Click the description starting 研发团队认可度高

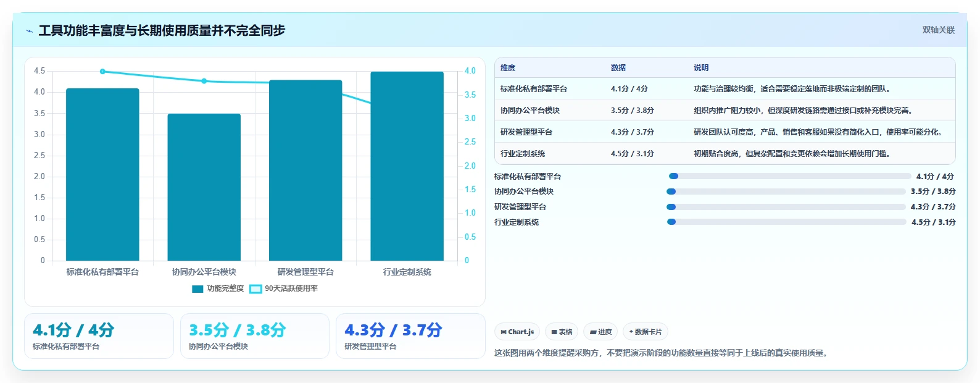click(818, 132)
